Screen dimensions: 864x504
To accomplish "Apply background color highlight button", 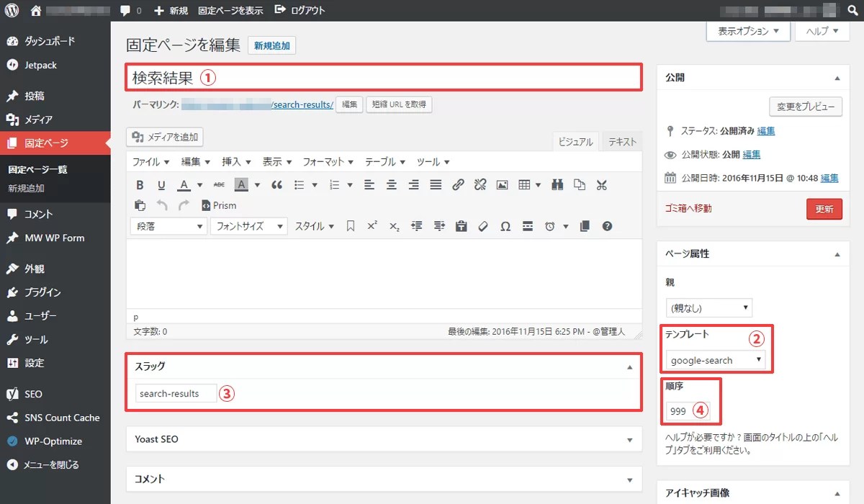I will (x=241, y=185).
